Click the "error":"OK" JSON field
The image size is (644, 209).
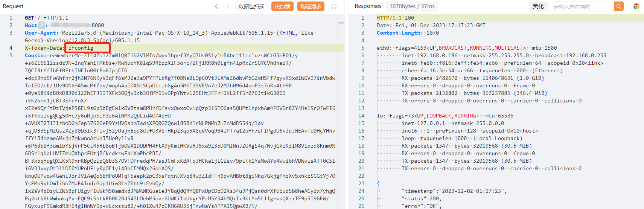422,206
